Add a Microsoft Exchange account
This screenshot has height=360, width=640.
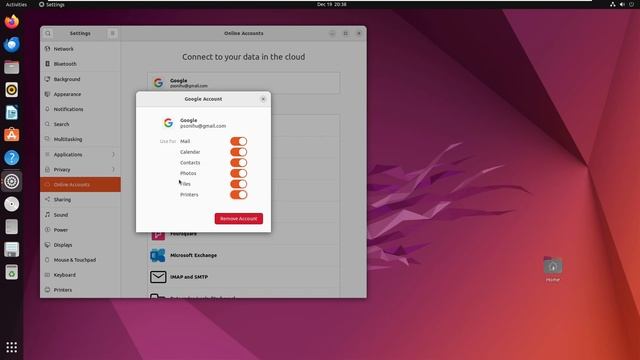coord(244,255)
